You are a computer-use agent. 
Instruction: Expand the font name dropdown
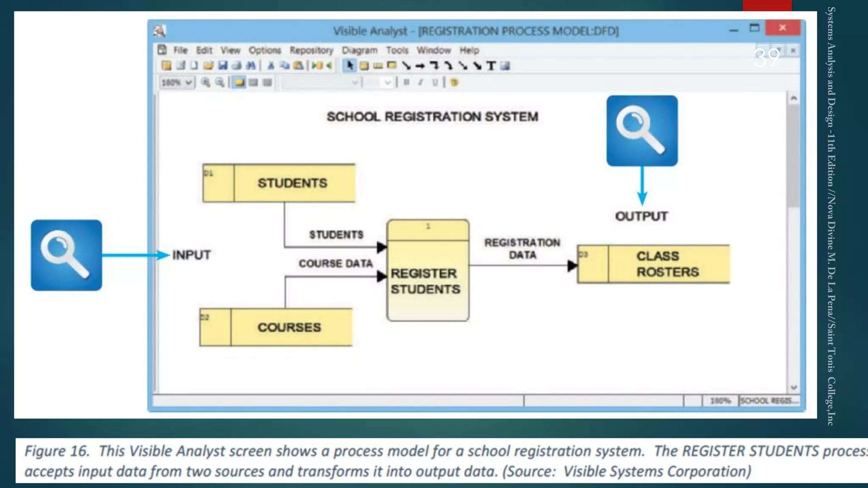(x=355, y=83)
